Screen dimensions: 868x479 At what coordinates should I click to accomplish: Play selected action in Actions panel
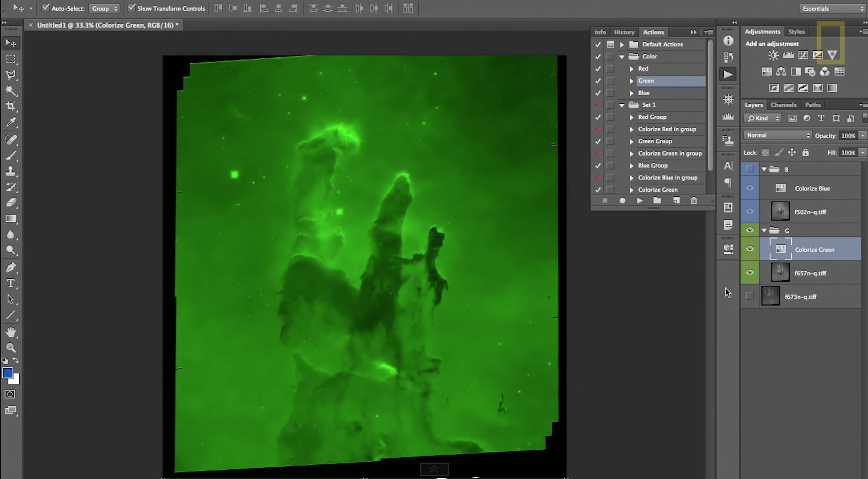click(x=640, y=201)
